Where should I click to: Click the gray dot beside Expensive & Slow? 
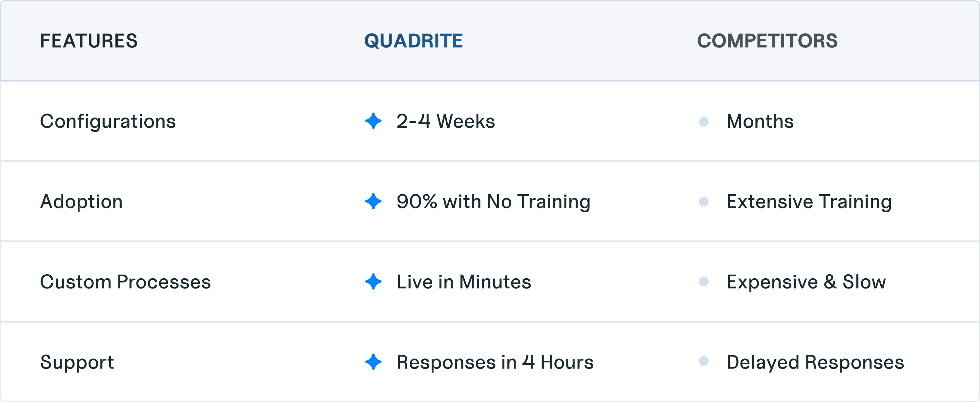704,282
